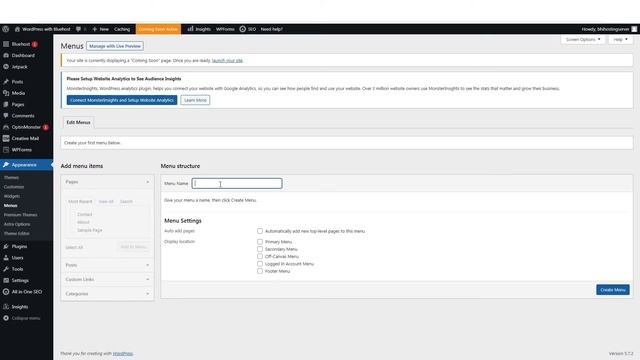Open the Help dropdown tab
The height and width of the screenshot is (360, 640).
click(x=620, y=40)
